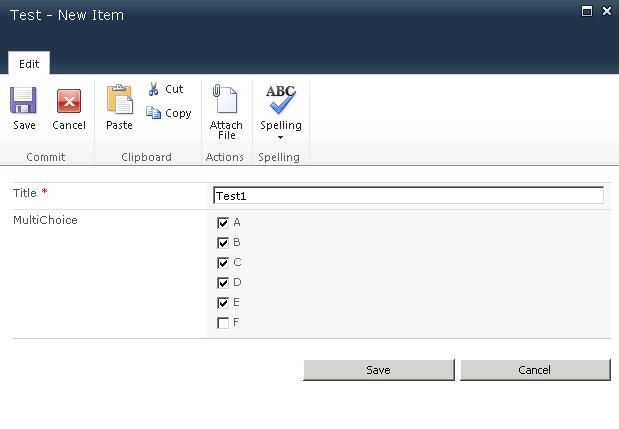Uncheck the C checkbox in MultiChoice

(x=223, y=263)
